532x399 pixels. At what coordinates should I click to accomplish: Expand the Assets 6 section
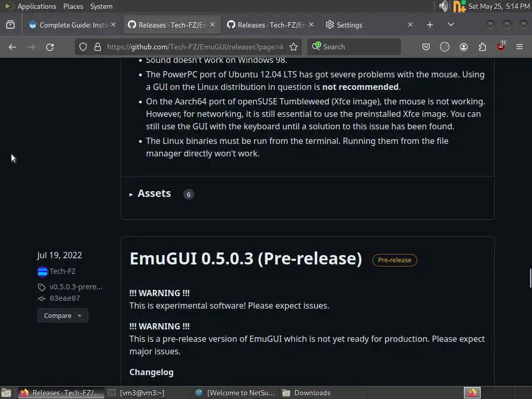click(154, 194)
